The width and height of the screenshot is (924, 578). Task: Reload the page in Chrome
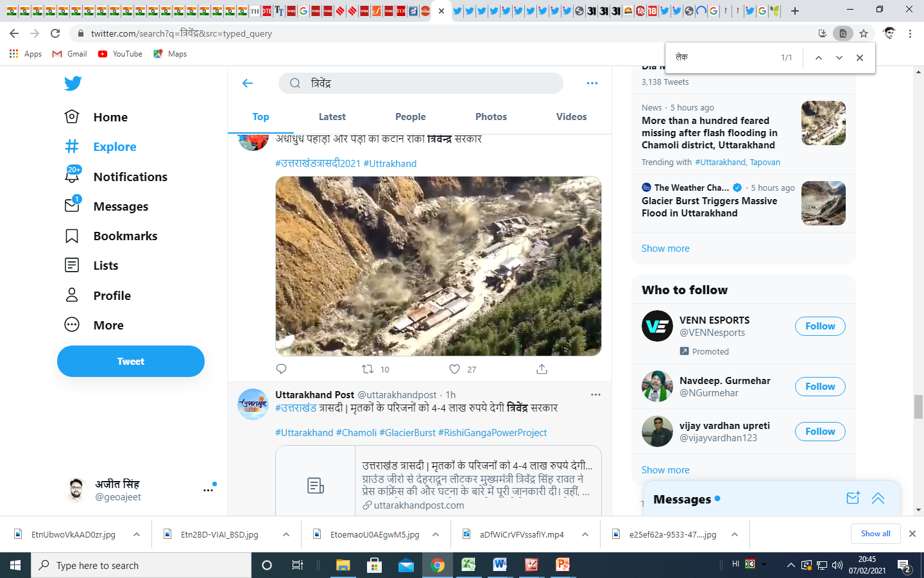pos(55,33)
